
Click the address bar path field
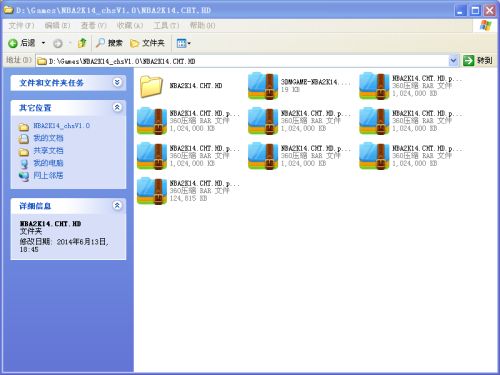242,61
